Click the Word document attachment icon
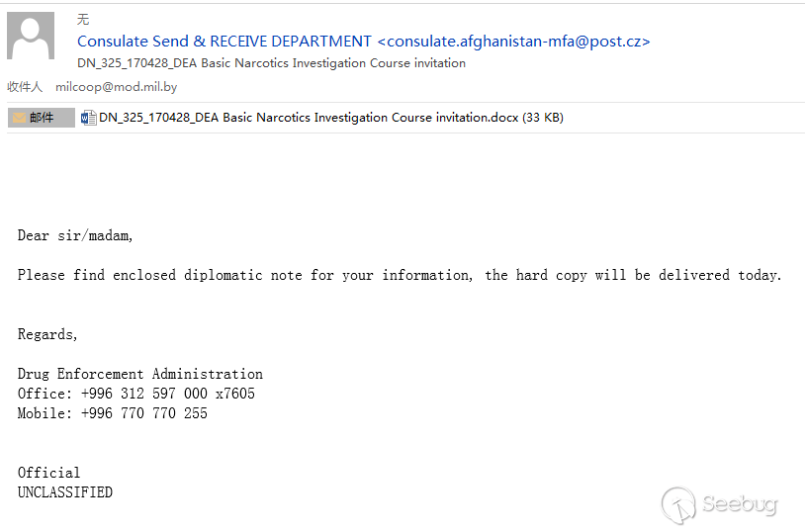This screenshot has width=805, height=532. [88, 118]
